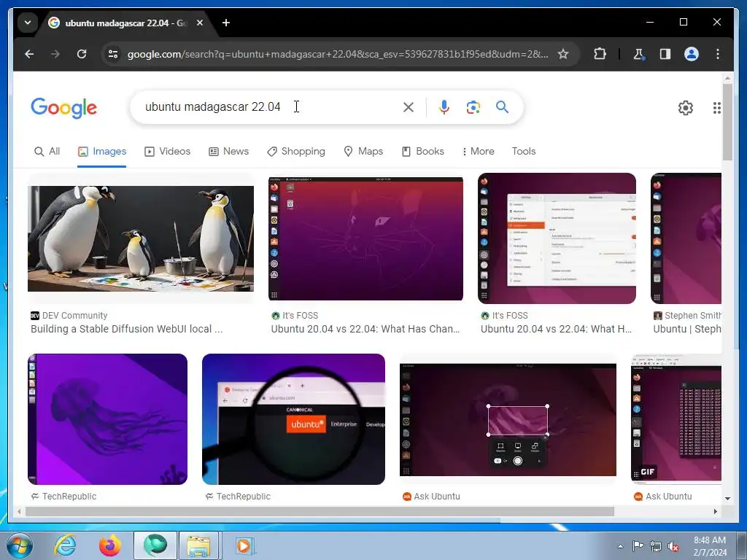Show hidden tray icons arrow

point(620,546)
